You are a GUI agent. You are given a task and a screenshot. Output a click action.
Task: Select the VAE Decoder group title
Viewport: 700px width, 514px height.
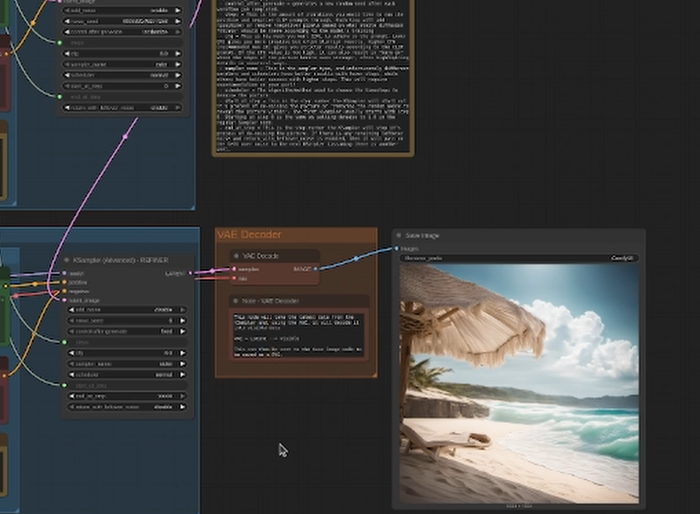(x=250, y=235)
